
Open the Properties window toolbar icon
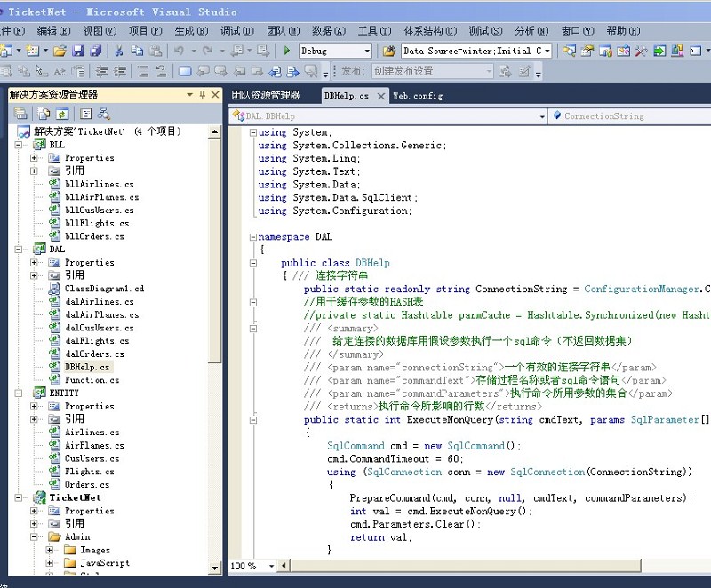coord(587,51)
